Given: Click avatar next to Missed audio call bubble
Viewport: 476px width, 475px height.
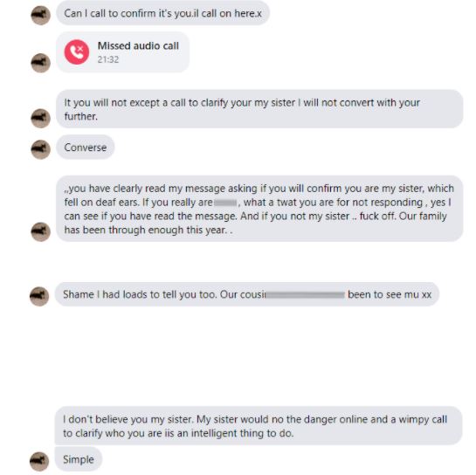Looking at the screenshot, I should (x=41, y=63).
